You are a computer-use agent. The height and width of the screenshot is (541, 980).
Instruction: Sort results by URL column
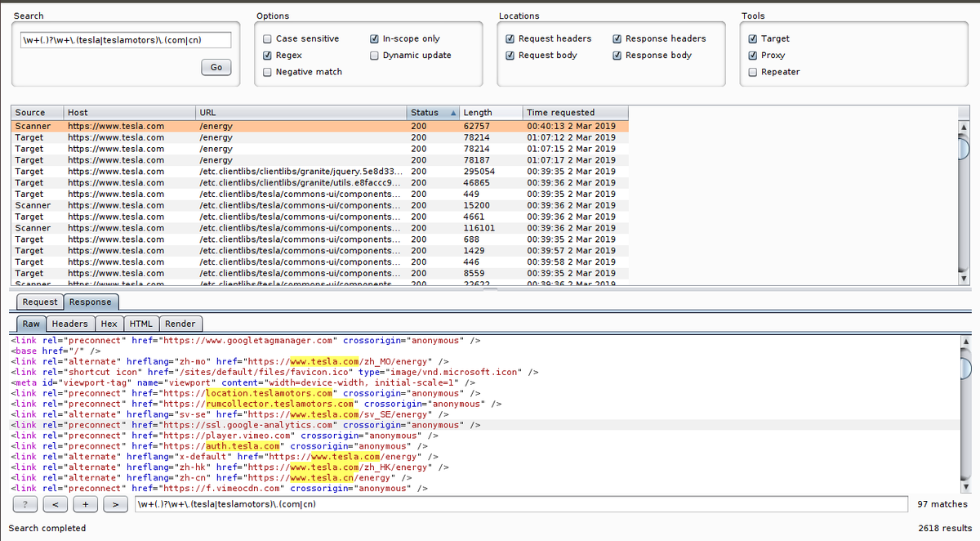pyautogui.click(x=301, y=113)
